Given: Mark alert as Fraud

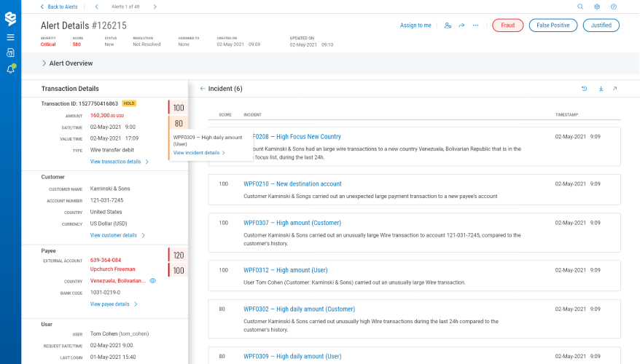Looking at the screenshot, I should [x=507, y=25].
